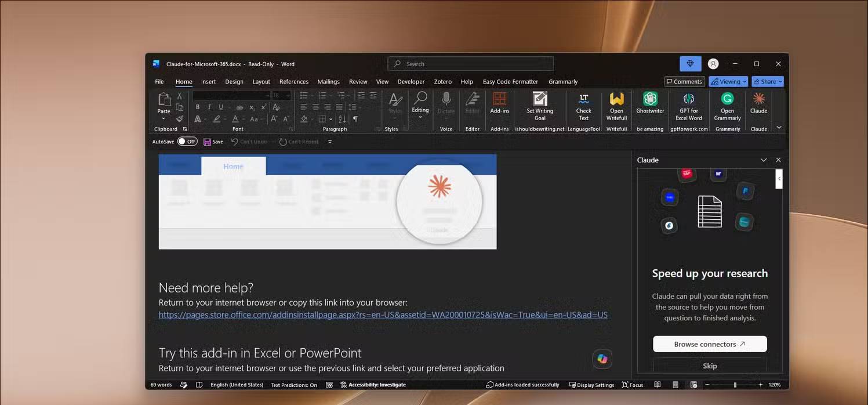
Task: Open Display Settings in status bar
Action: pyautogui.click(x=591, y=385)
